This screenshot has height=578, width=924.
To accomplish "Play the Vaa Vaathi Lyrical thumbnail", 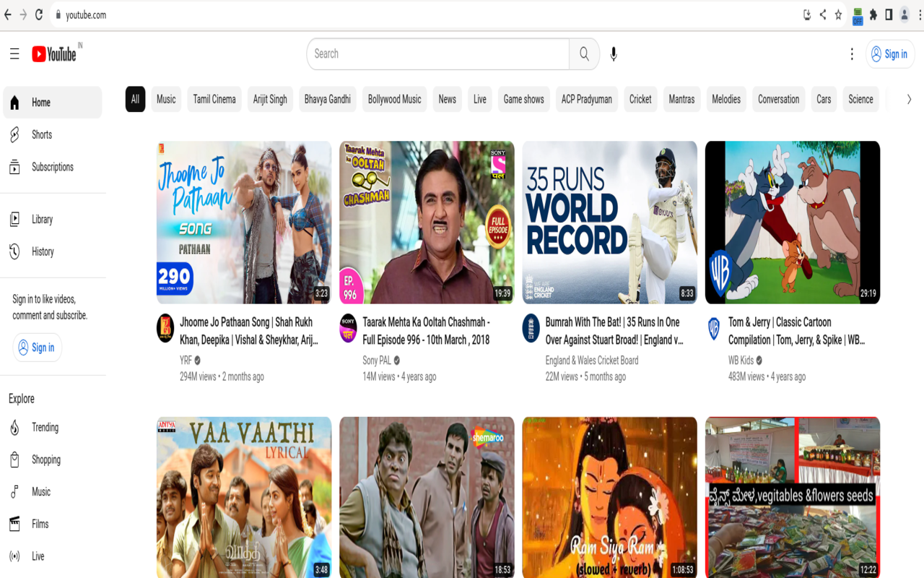I will click(244, 497).
